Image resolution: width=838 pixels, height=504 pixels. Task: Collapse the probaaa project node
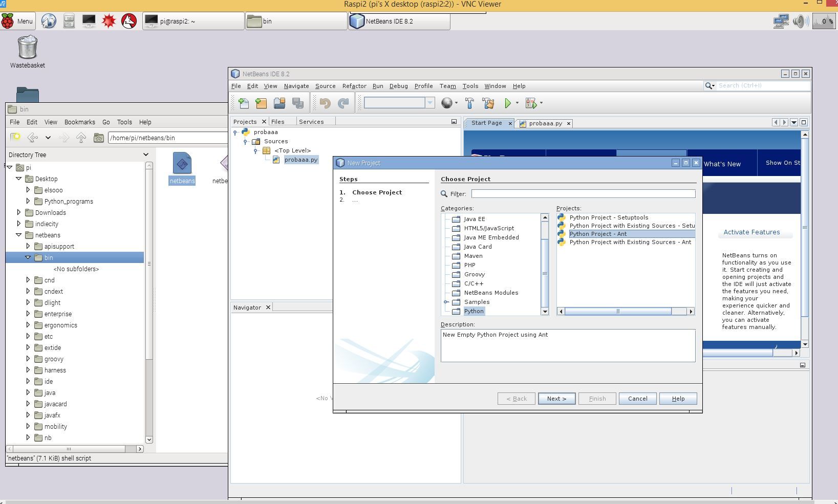pos(235,132)
